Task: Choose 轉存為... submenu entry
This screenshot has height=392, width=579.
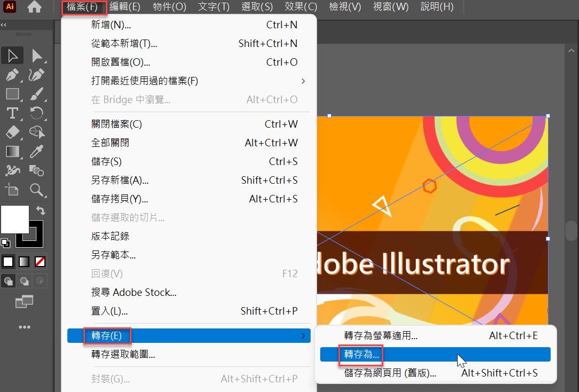Action: [435, 355]
